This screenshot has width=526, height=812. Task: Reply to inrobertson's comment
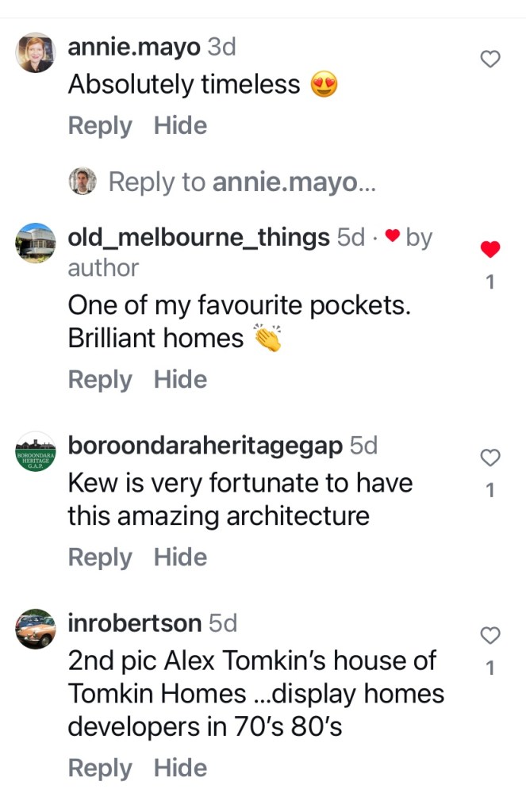click(100, 768)
